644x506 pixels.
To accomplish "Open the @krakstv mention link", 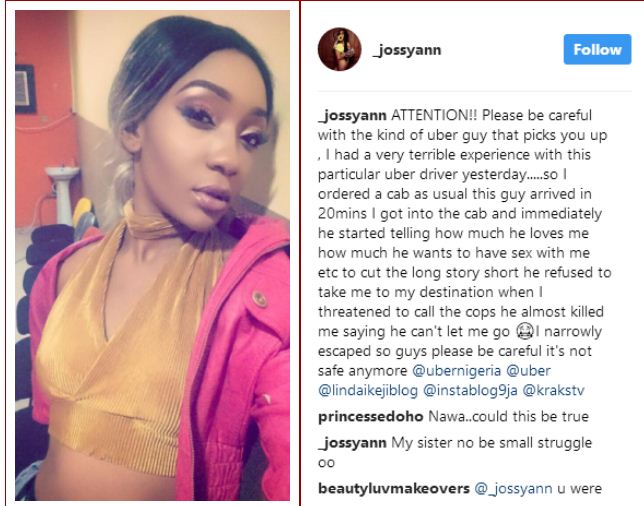I will [x=553, y=390].
